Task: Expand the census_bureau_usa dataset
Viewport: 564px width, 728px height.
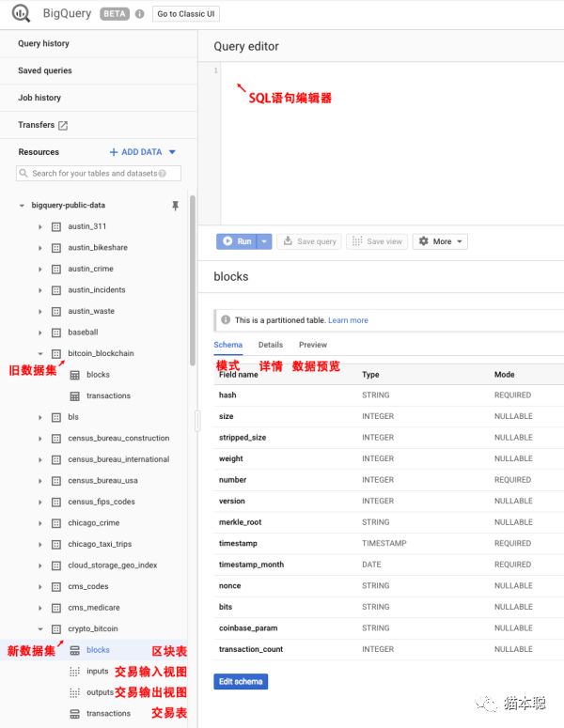Action: click(40, 481)
